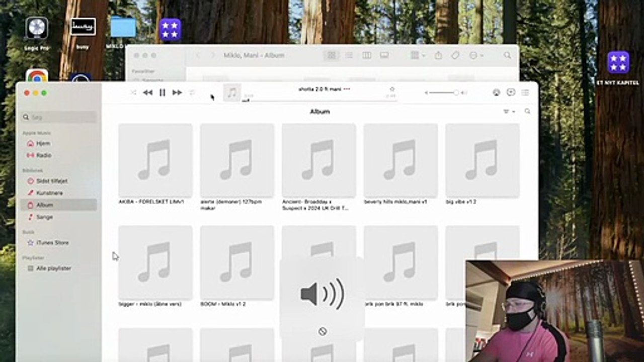Image resolution: width=644 pixels, height=362 pixels.
Task: Open Finder group-by dropdown
Action: [418, 55]
